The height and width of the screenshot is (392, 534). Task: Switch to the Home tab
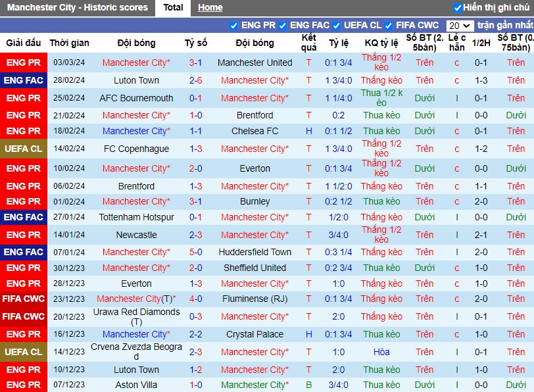pos(210,7)
